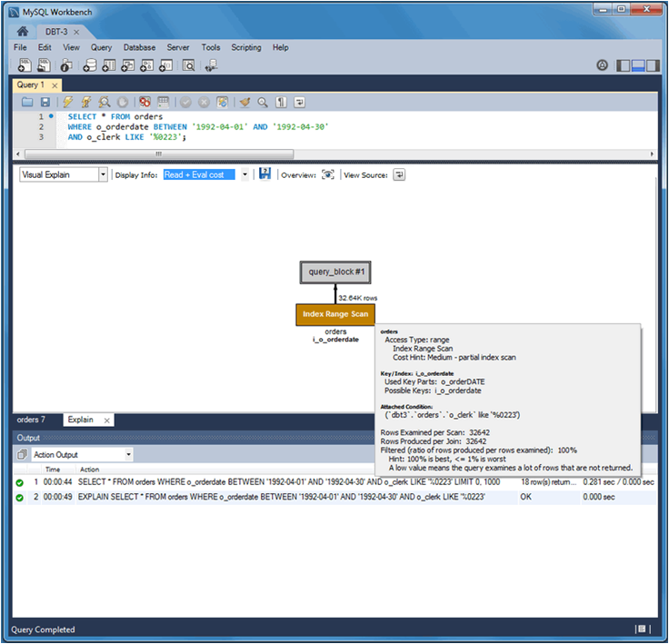Close the Explain tab
Viewport: 669px width, 644px height.
(x=106, y=421)
